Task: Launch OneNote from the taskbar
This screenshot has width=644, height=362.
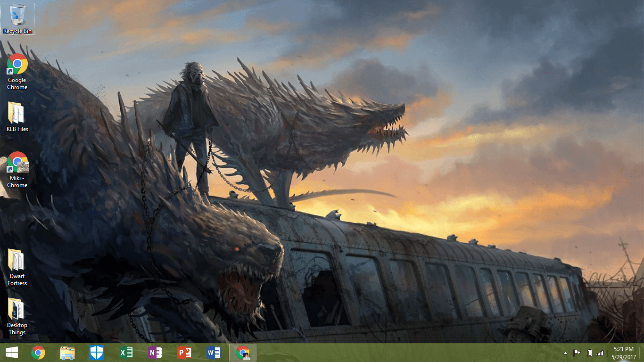Action: click(155, 353)
